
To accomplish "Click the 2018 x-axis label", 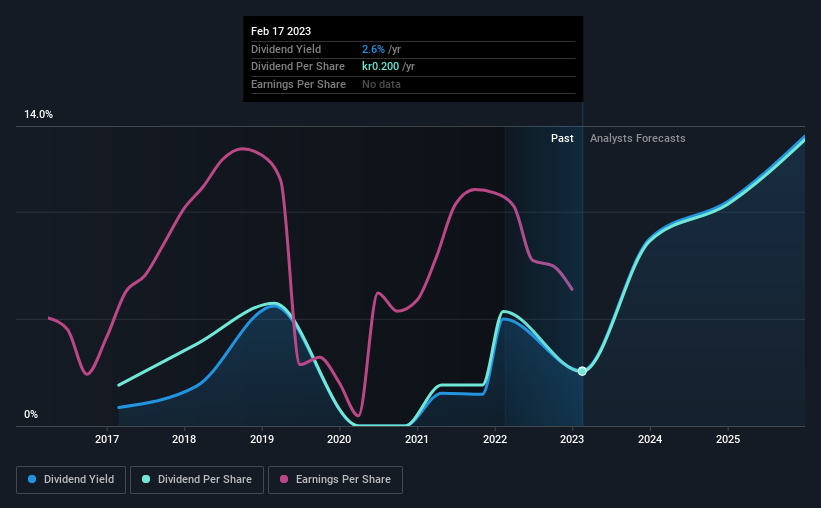I will tap(184, 439).
